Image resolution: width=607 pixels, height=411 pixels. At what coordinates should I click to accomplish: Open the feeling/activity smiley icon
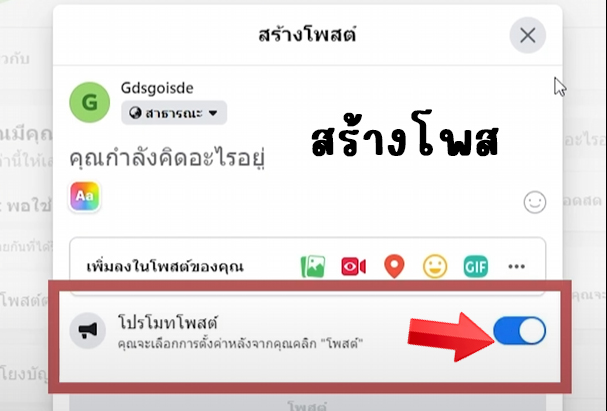[435, 266]
